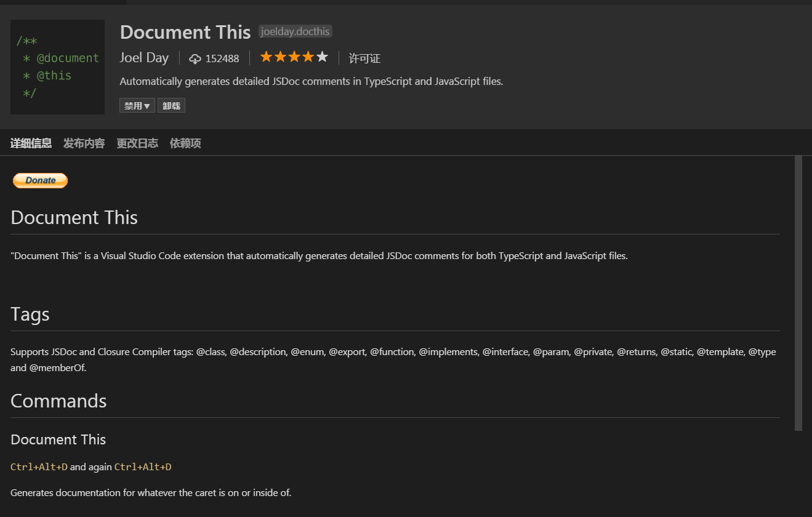This screenshot has width=812, height=517.
Task: Click the Tags heading
Action: pyautogui.click(x=30, y=315)
